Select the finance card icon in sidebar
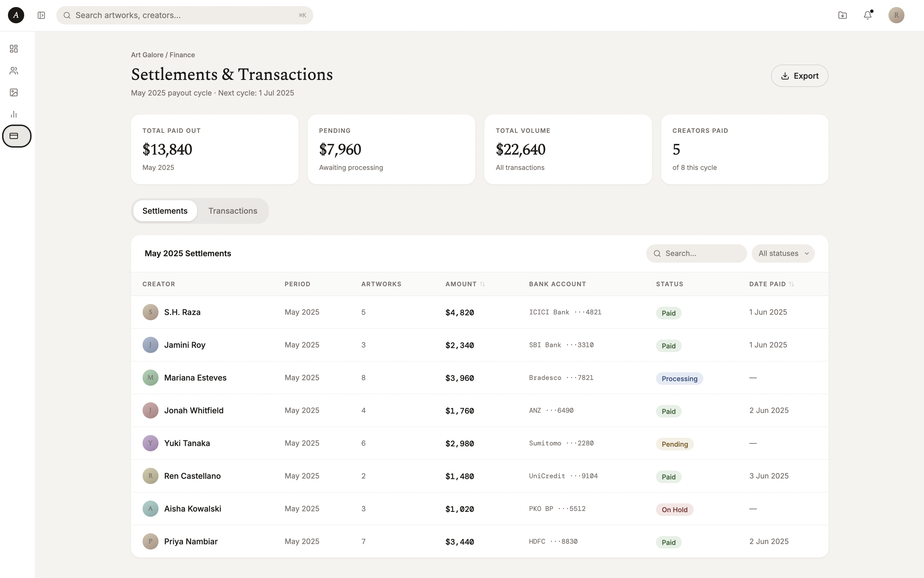The width and height of the screenshot is (924, 578). [17, 136]
